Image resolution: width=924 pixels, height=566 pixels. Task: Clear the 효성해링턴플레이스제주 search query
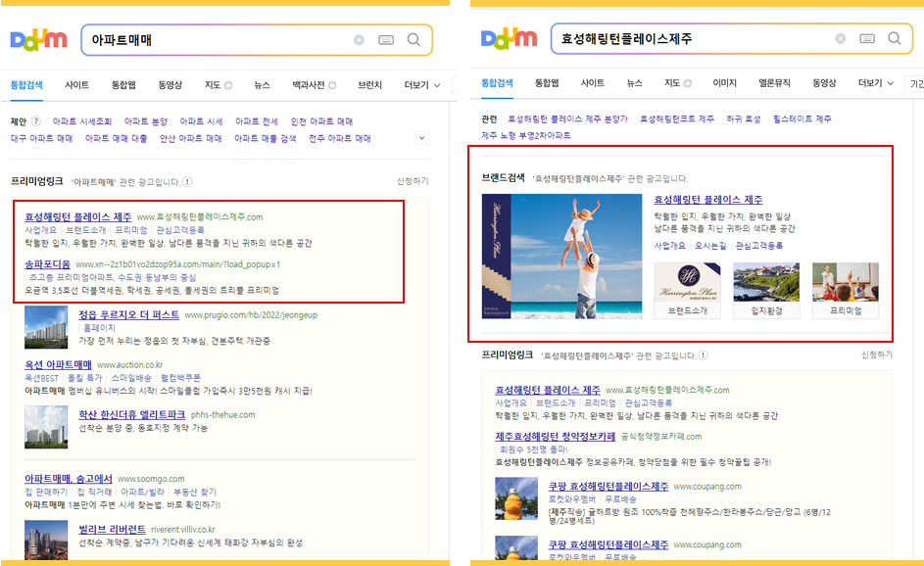841,39
